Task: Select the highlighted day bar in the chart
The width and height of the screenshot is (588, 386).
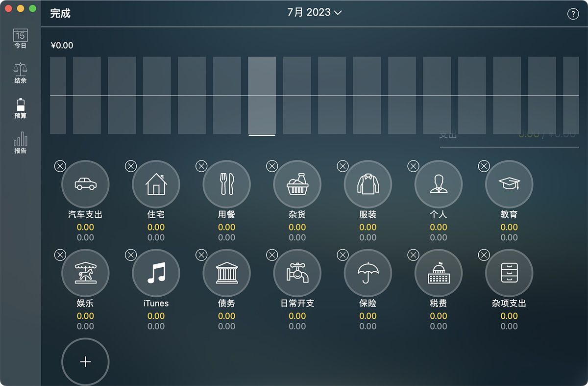Action: click(263, 96)
